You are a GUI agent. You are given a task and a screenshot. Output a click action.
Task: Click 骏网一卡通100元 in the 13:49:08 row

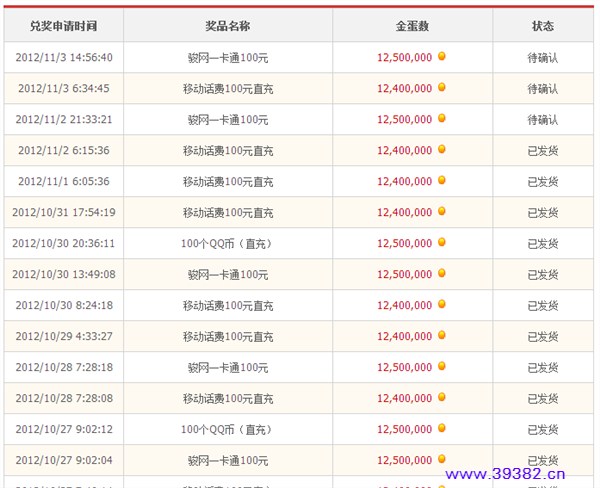pyautogui.click(x=228, y=275)
